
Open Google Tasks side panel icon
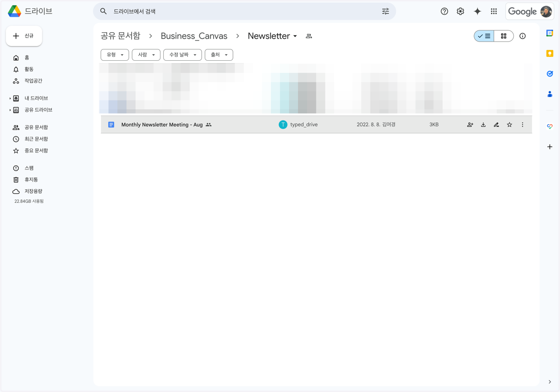click(x=550, y=74)
